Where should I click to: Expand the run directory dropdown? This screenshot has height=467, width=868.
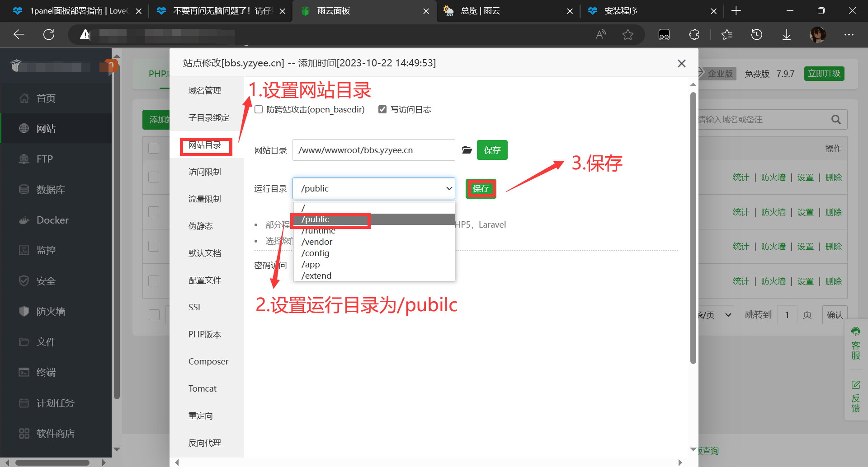point(373,188)
